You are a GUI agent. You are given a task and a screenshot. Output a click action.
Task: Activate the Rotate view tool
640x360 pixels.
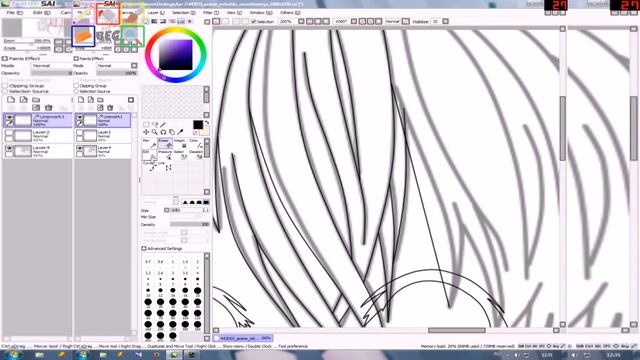pos(163,132)
